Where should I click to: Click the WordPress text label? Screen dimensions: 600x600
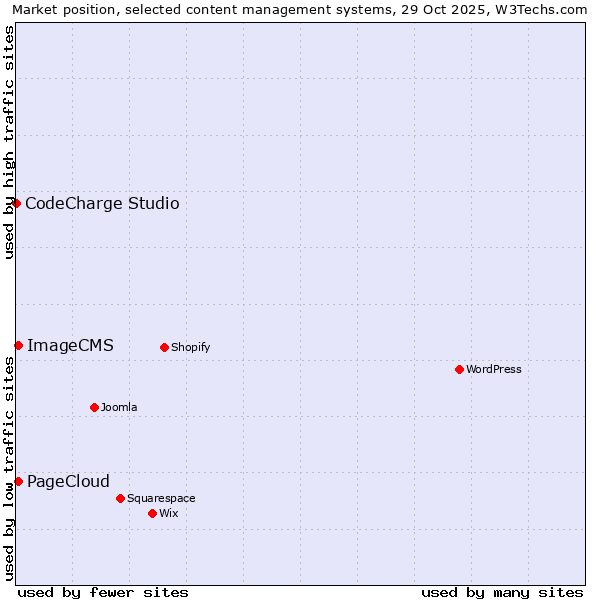coord(494,369)
